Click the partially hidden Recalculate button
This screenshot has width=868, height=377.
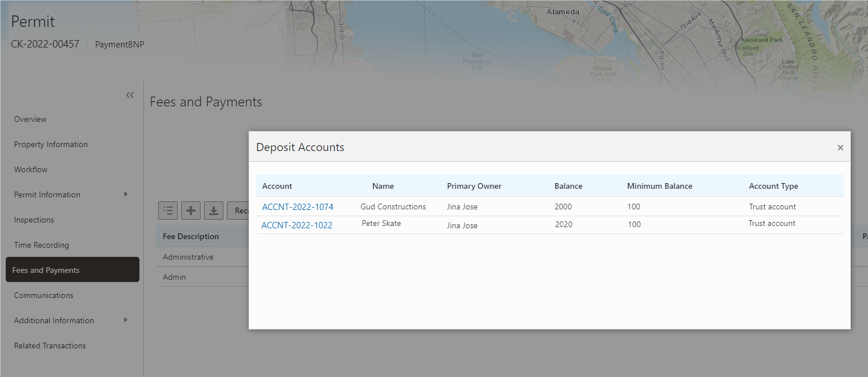pyautogui.click(x=238, y=211)
